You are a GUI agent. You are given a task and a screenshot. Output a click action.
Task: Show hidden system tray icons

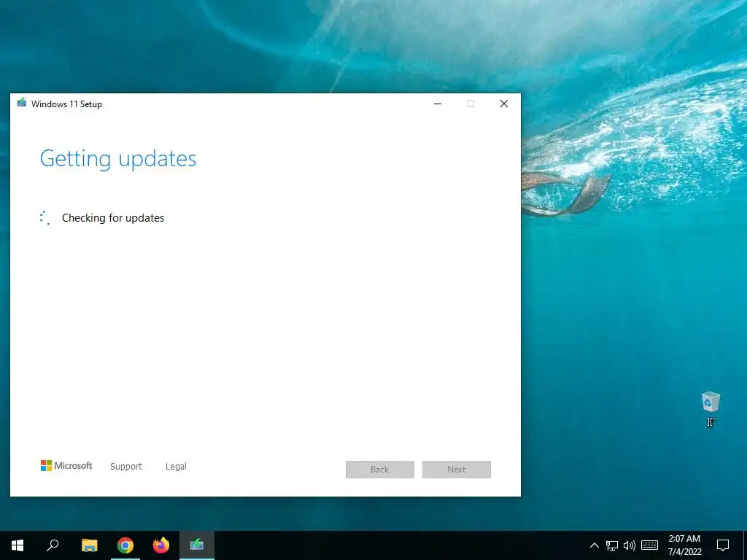(594, 545)
